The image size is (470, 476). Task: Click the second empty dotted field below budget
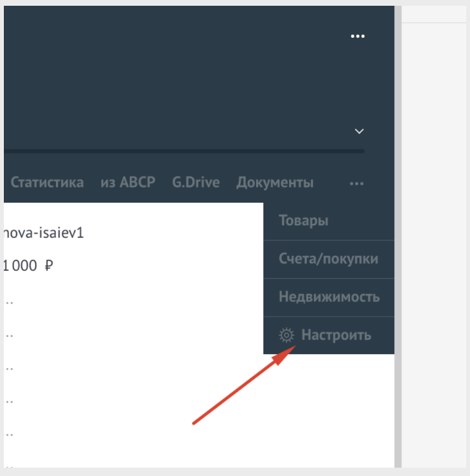(10, 335)
